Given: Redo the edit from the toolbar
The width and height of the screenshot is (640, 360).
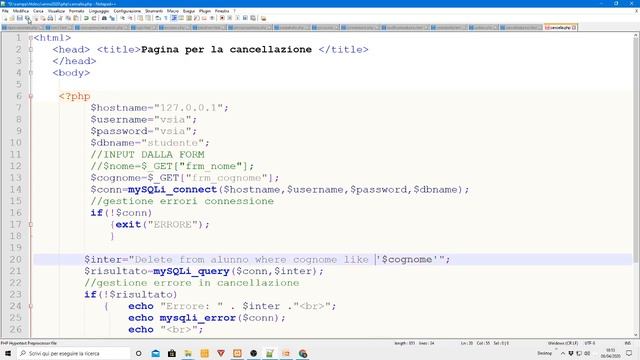Looking at the screenshot, I should [93, 18].
